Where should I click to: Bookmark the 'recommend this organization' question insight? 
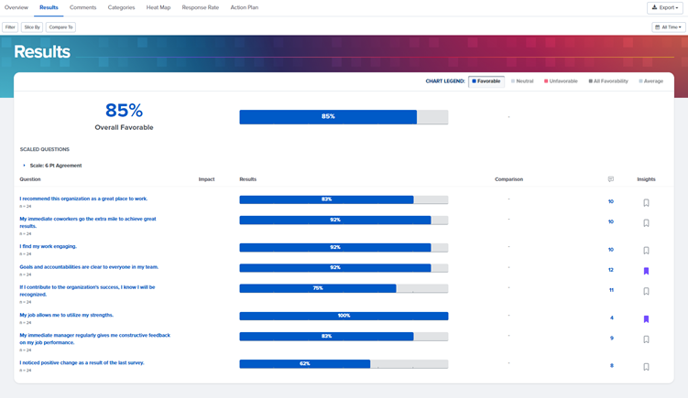click(x=646, y=203)
